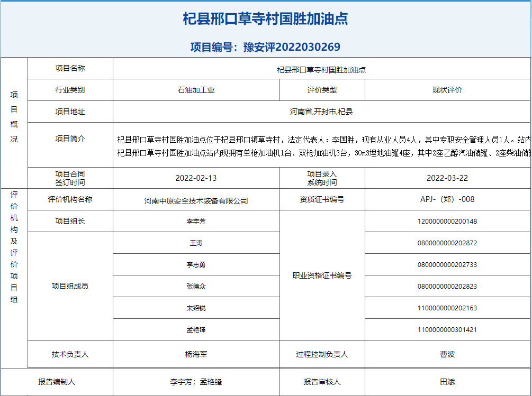Viewport: 532px width, 396px height.
Task: Click first line of project description
Action: click(324, 140)
